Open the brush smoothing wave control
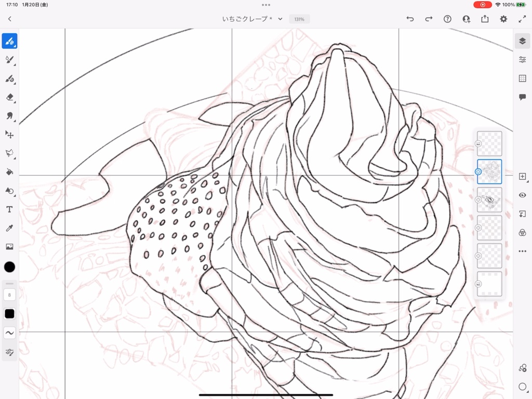Image resolution: width=532 pixels, height=399 pixels. (x=9, y=333)
